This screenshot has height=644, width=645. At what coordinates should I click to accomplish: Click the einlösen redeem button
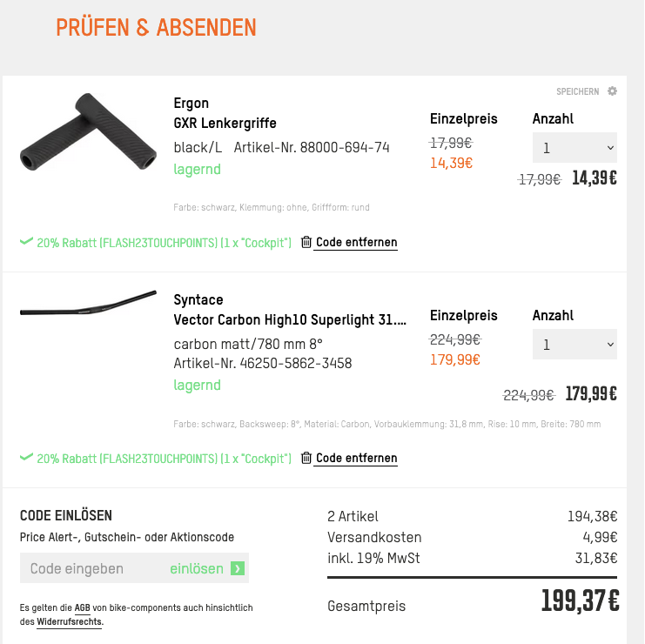click(197, 569)
